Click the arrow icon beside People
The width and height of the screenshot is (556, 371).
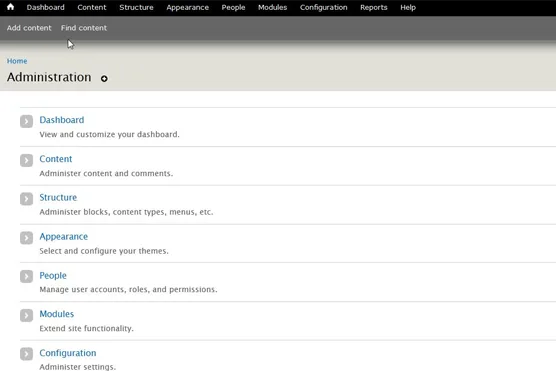click(26, 277)
